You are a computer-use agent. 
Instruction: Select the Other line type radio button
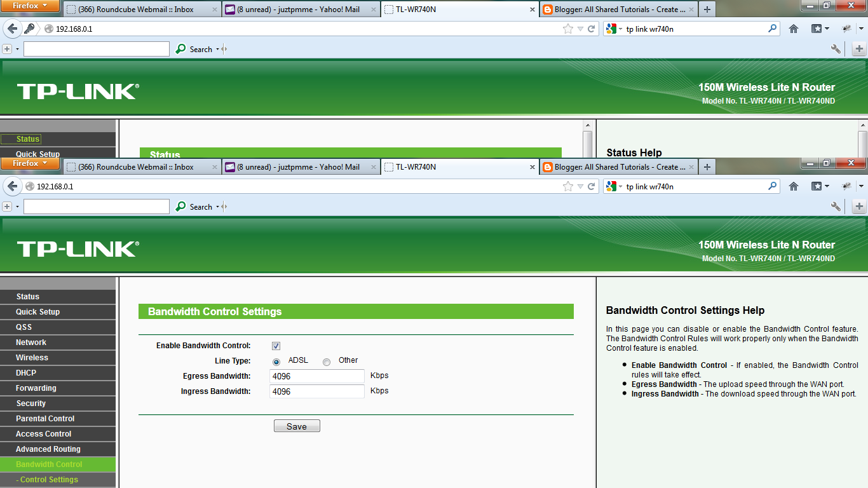(x=327, y=362)
